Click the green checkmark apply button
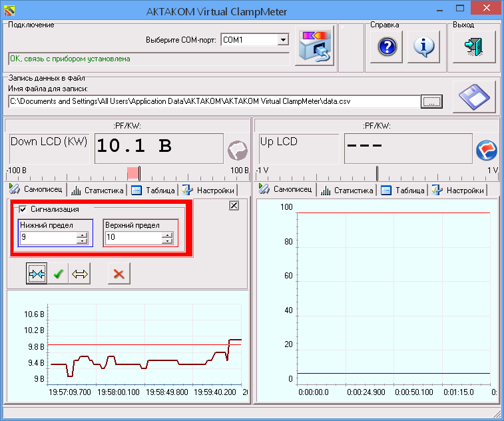The image size is (504, 421). click(x=58, y=274)
